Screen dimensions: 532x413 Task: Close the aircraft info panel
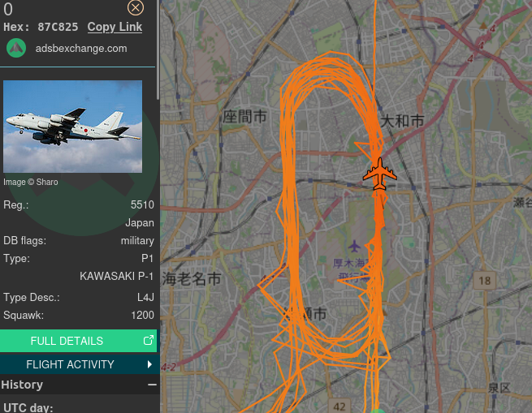pos(136,7)
